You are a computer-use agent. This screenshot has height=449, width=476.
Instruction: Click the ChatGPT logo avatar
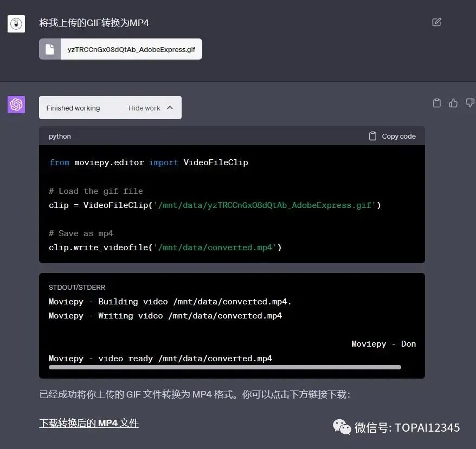coord(16,105)
